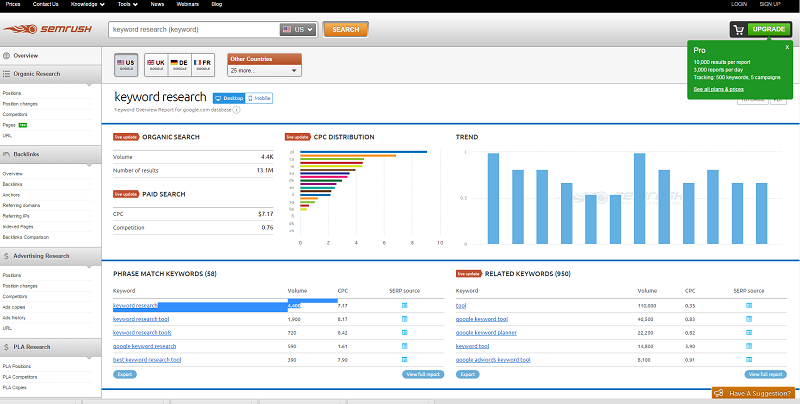Switch report to Mobile view
The image size is (800, 404).
click(259, 98)
